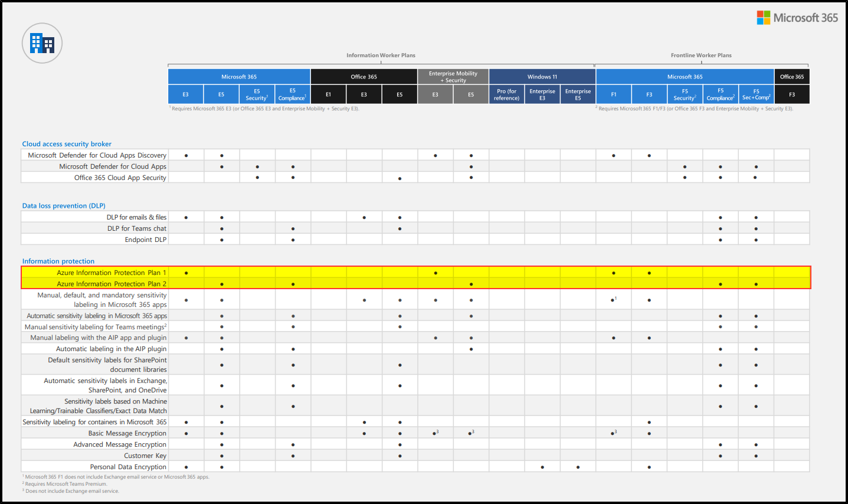
Task: Select "Automatic labeling in the AIP plugin" label
Action: 112,349
